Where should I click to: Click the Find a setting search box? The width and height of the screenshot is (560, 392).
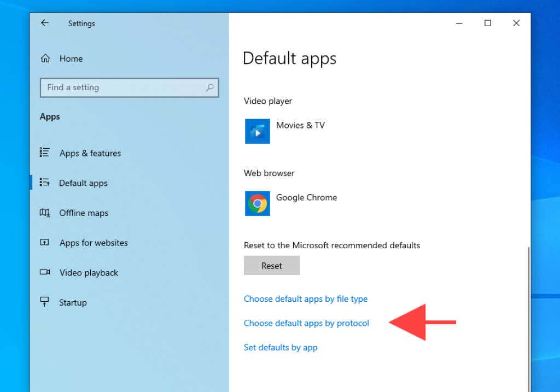pyautogui.click(x=129, y=87)
